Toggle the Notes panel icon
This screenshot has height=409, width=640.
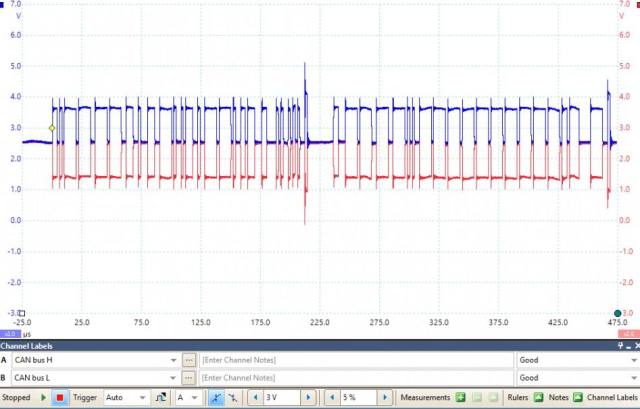pyautogui.click(x=579, y=397)
